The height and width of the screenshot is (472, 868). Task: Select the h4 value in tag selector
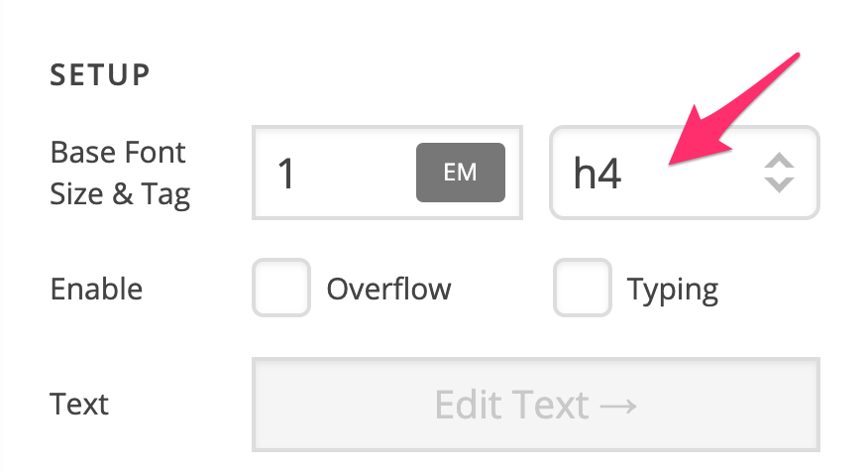(597, 173)
